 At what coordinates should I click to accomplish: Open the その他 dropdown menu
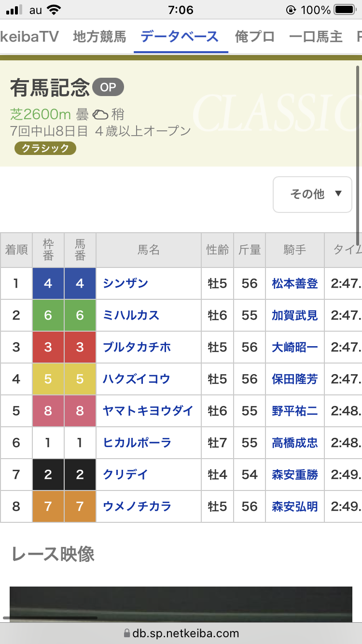(x=312, y=194)
